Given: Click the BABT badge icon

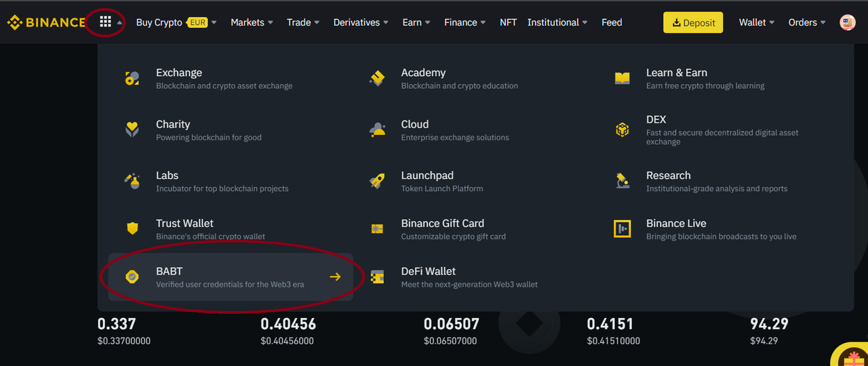Looking at the screenshot, I should pyautogui.click(x=132, y=277).
